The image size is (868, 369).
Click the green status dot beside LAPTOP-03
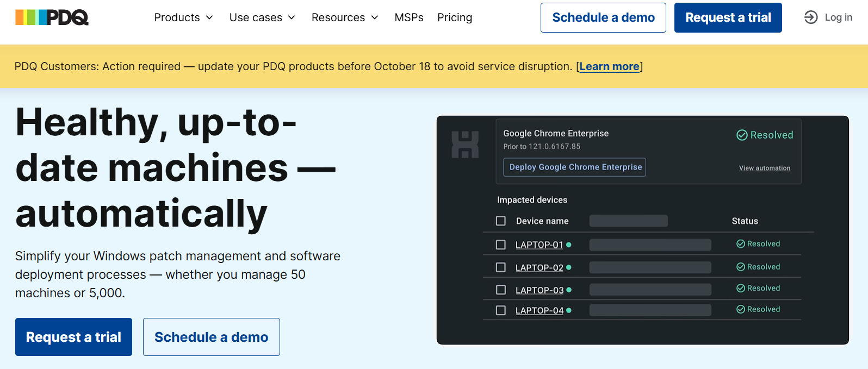569,290
